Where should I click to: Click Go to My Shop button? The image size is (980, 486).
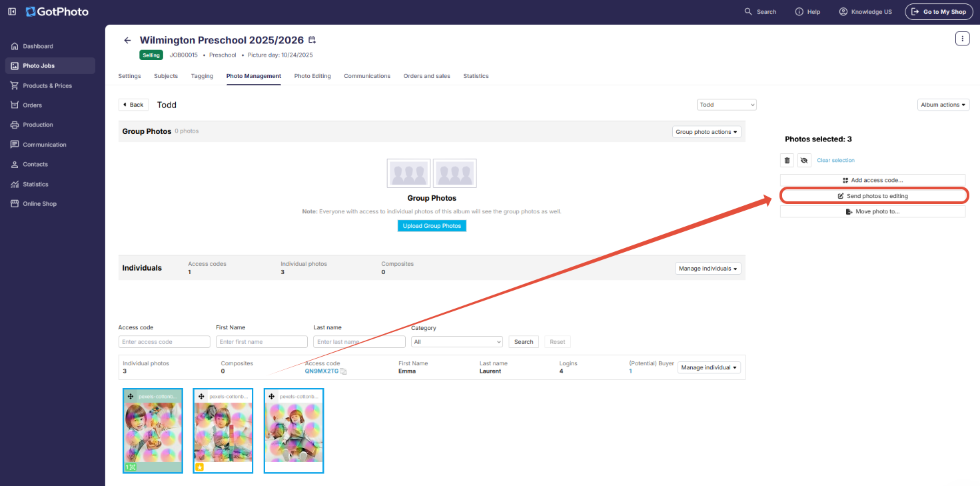pyautogui.click(x=939, y=12)
